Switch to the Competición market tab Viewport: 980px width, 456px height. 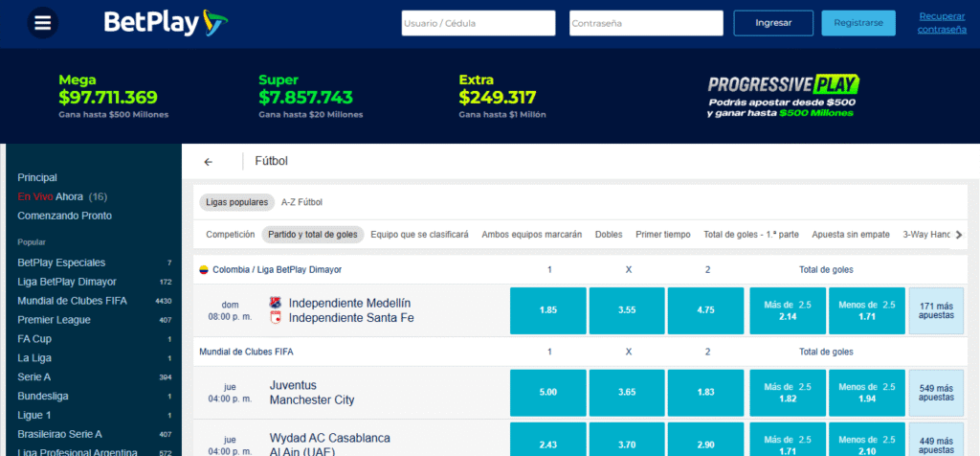pos(231,235)
